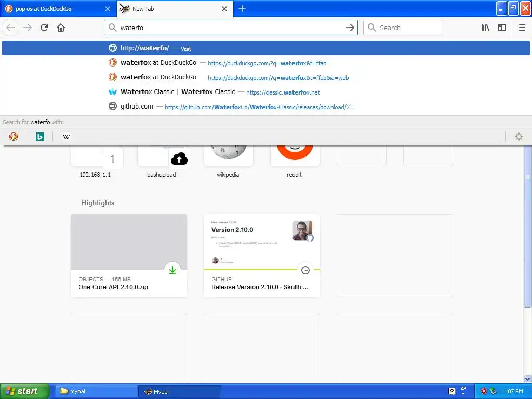The image size is (532, 399).
Task: Click the help question mark tray icon
Action: pyautogui.click(x=451, y=391)
